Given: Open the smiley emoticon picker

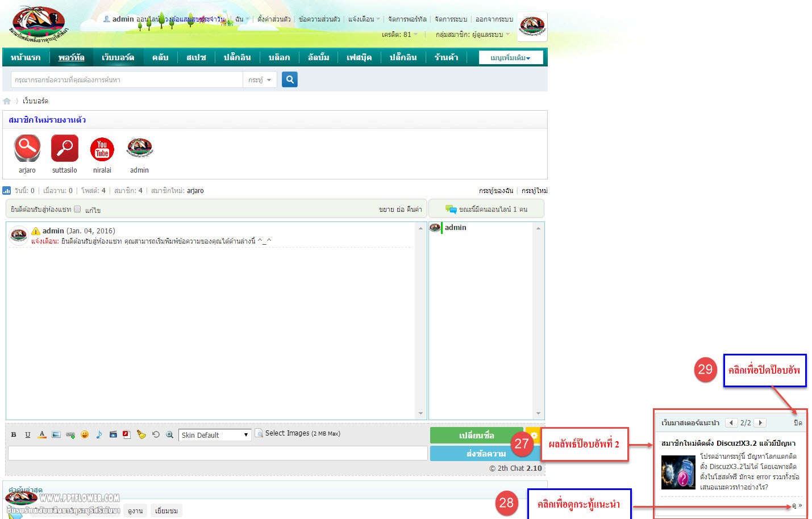Looking at the screenshot, I should (85, 435).
